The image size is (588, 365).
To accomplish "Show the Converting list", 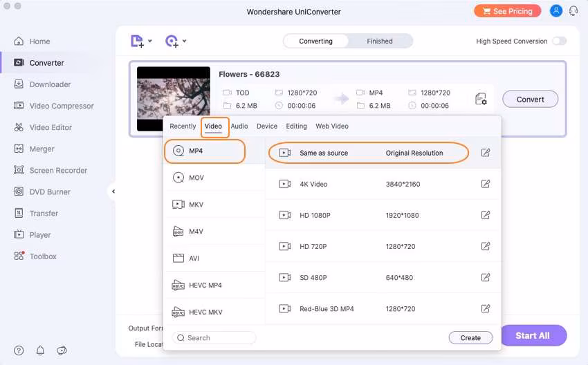I will pyautogui.click(x=315, y=41).
